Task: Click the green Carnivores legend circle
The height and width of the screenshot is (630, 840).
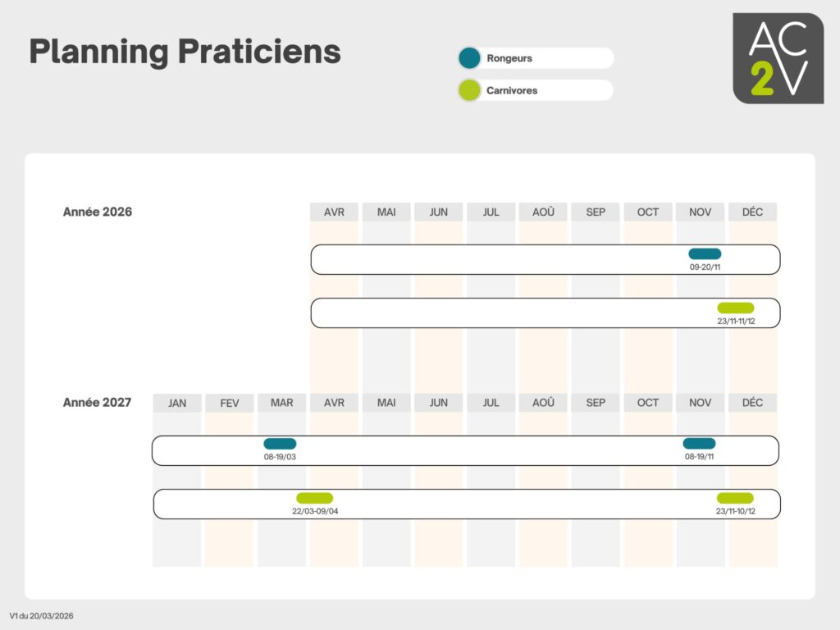Action: 469,90
